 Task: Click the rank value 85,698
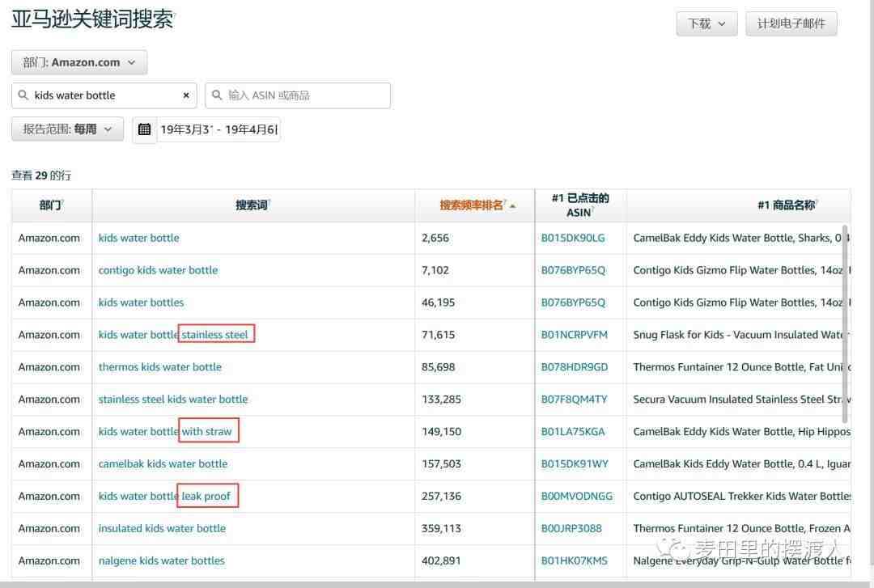click(438, 367)
